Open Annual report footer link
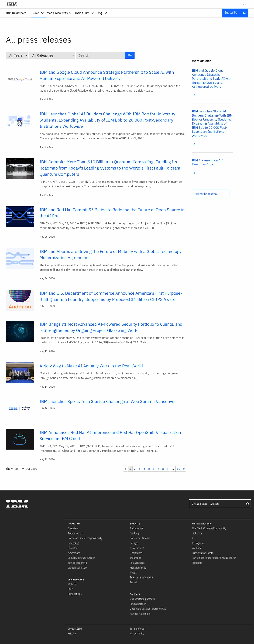 coord(75,533)
